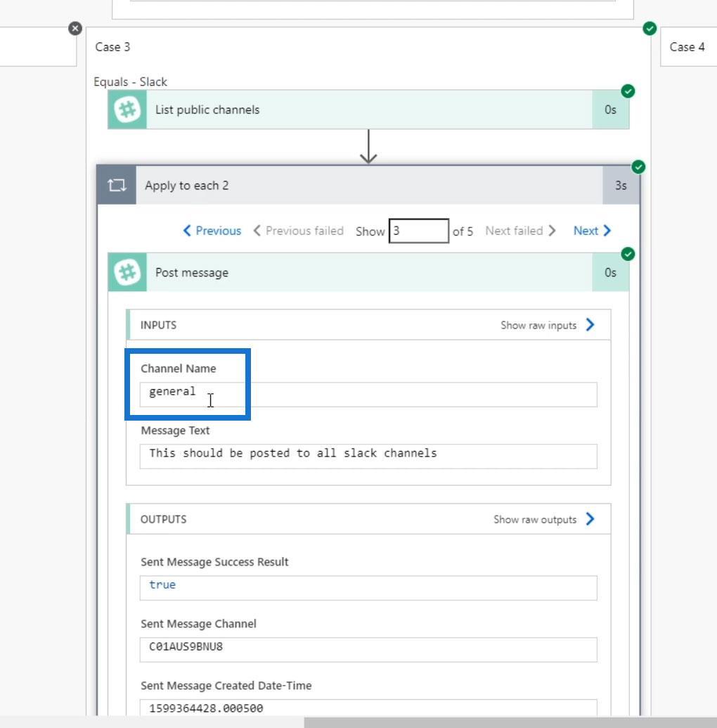Go to Previous iteration

point(212,231)
